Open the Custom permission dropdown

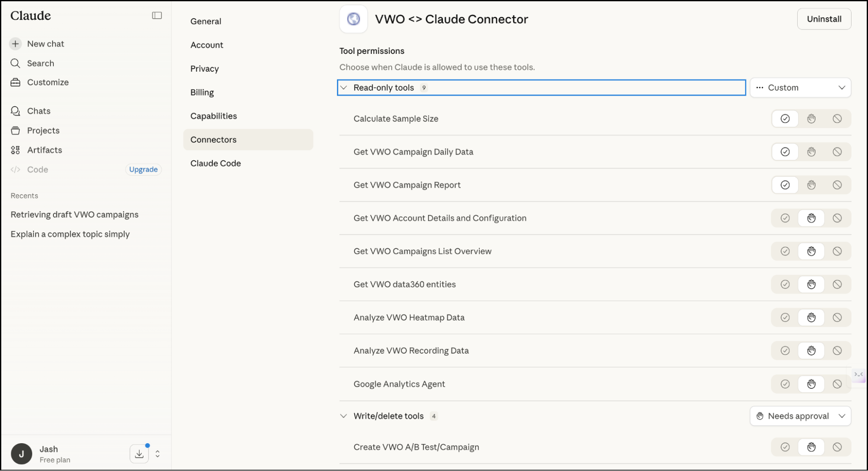pyautogui.click(x=800, y=88)
